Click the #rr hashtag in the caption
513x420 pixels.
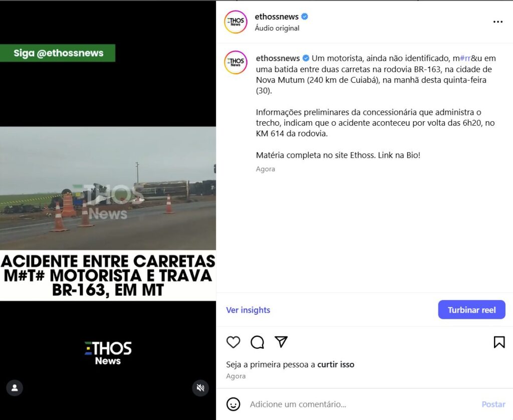coord(465,58)
